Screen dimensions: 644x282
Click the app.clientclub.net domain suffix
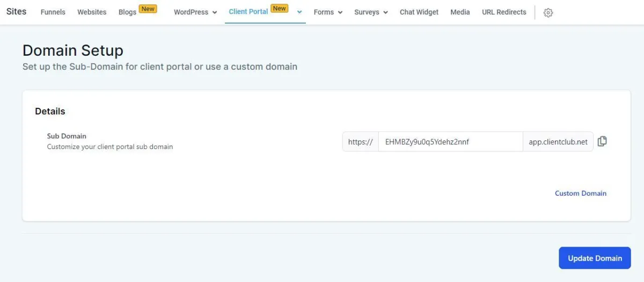coord(558,142)
